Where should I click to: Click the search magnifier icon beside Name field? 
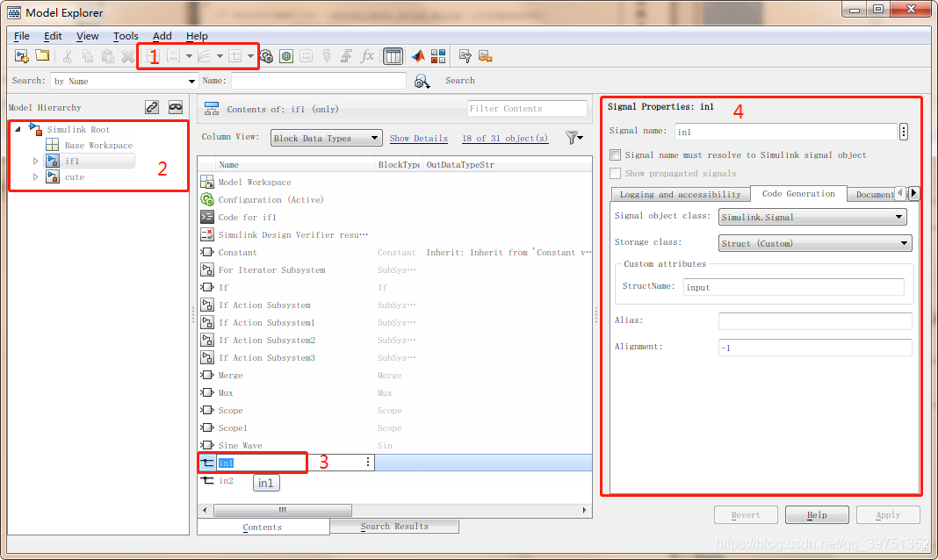(422, 81)
